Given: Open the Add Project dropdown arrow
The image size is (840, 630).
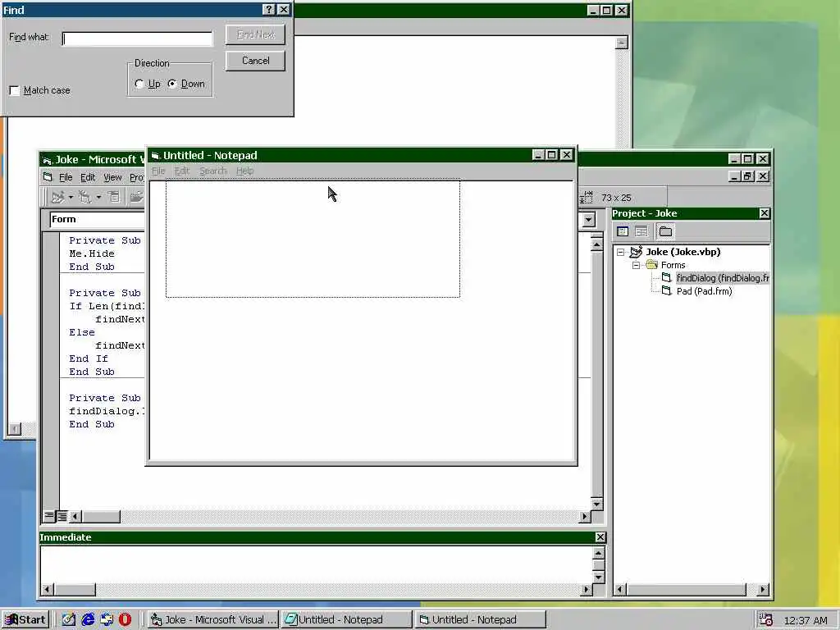Looking at the screenshot, I should point(71,197).
